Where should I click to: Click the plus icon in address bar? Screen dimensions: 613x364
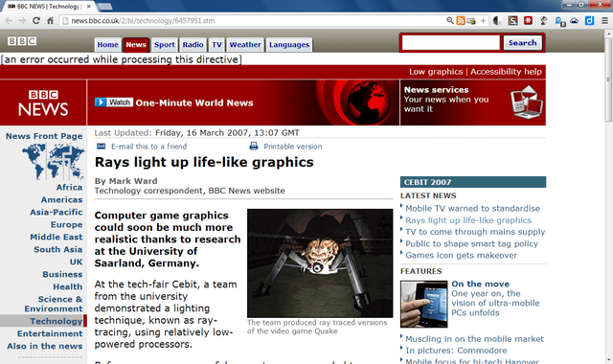tap(483, 21)
